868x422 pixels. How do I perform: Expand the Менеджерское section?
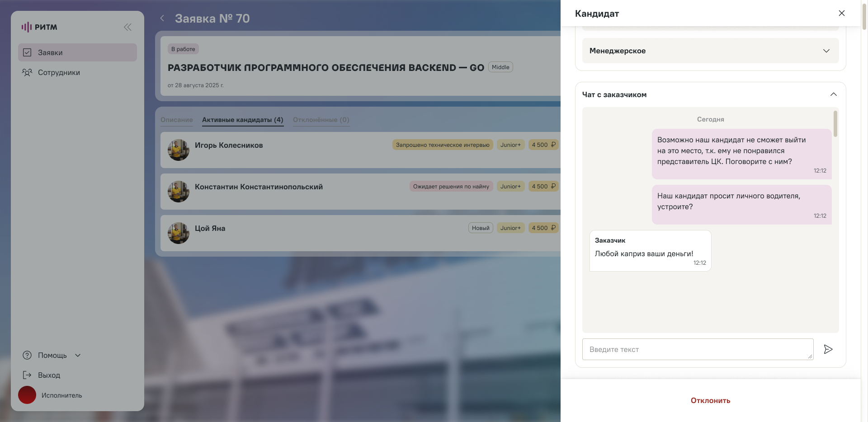click(x=826, y=51)
